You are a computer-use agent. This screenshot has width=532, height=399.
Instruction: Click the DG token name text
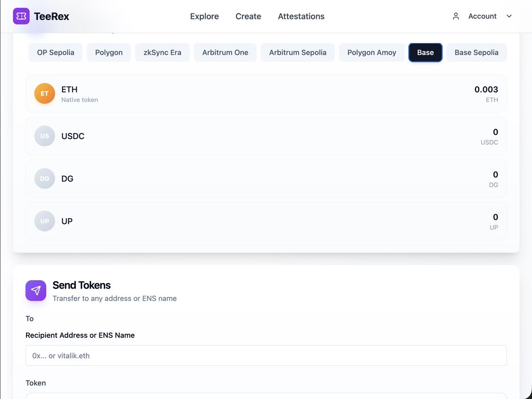pos(67,178)
